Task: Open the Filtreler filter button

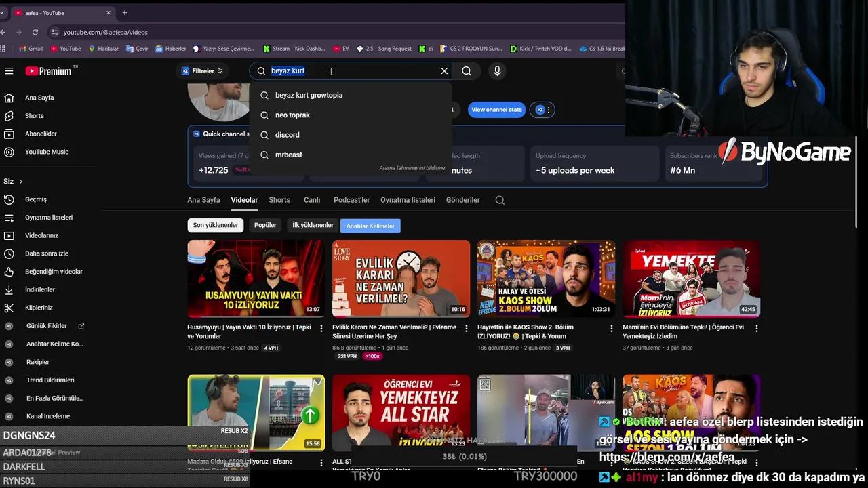Action: pyautogui.click(x=202, y=71)
